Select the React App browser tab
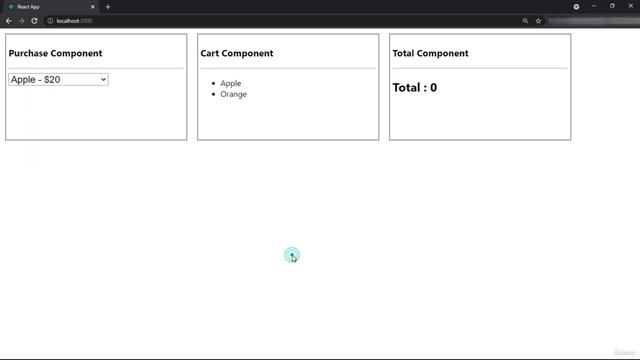The width and height of the screenshot is (640, 360). (x=51, y=7)
